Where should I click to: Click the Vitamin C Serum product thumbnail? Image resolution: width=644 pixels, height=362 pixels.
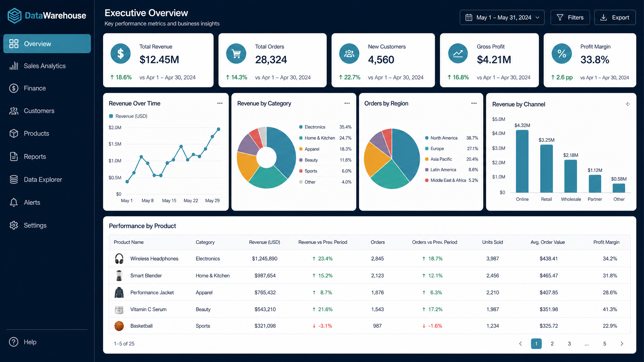119,310
